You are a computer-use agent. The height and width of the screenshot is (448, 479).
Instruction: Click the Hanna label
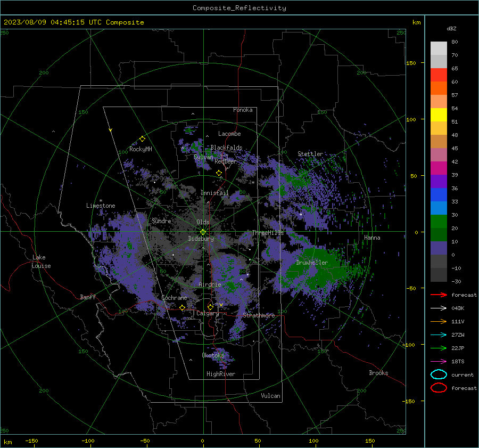[x=372, y=238]
